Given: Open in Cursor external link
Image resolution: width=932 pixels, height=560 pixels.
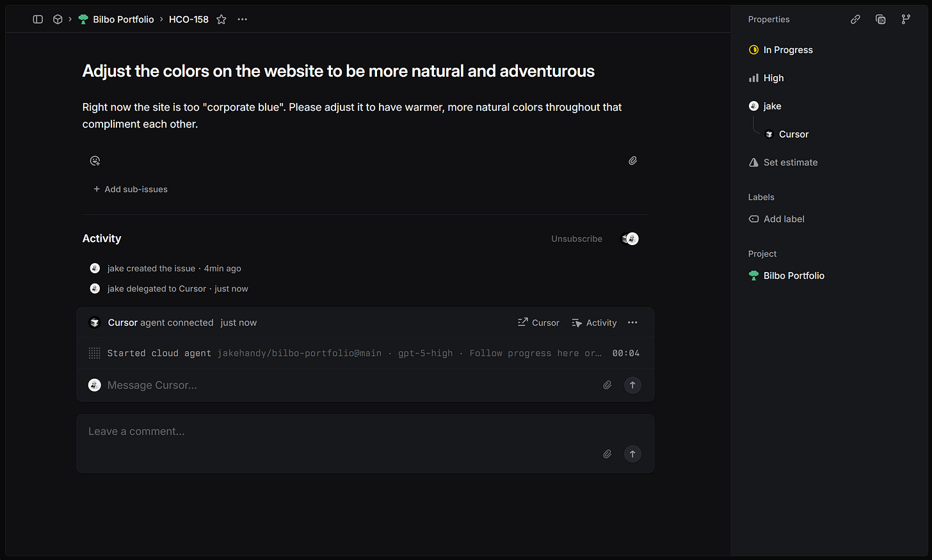Looking at the screenshot, I should pos(538,323).
